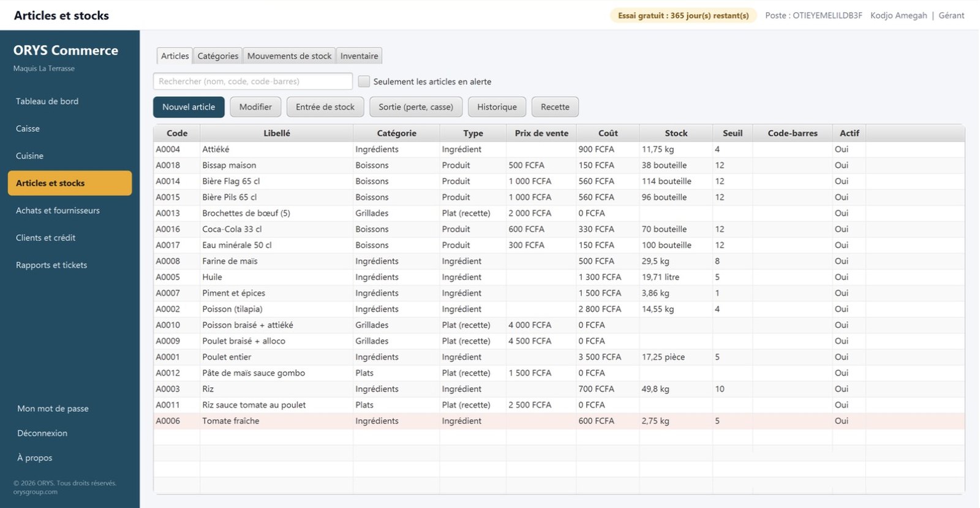
Task: Switch to the Catégories tab
Action: point(218,56)
